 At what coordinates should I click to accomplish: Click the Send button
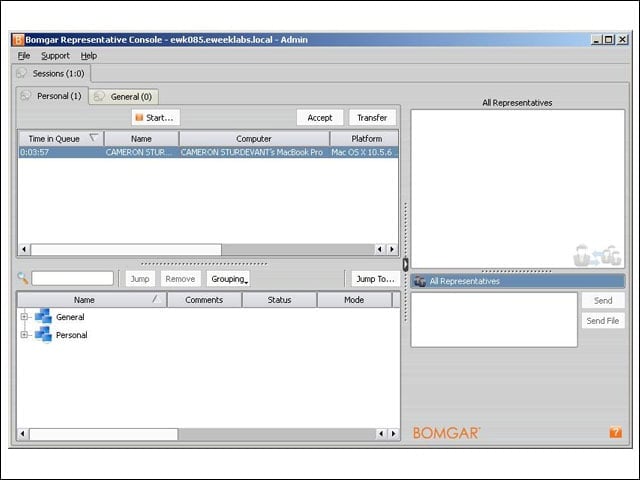pos(603,300)
